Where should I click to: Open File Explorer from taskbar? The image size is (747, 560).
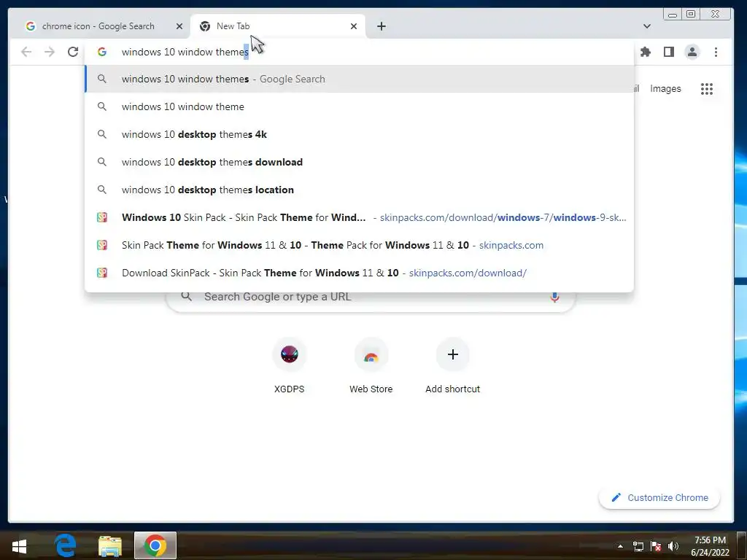tap(110, 545)
